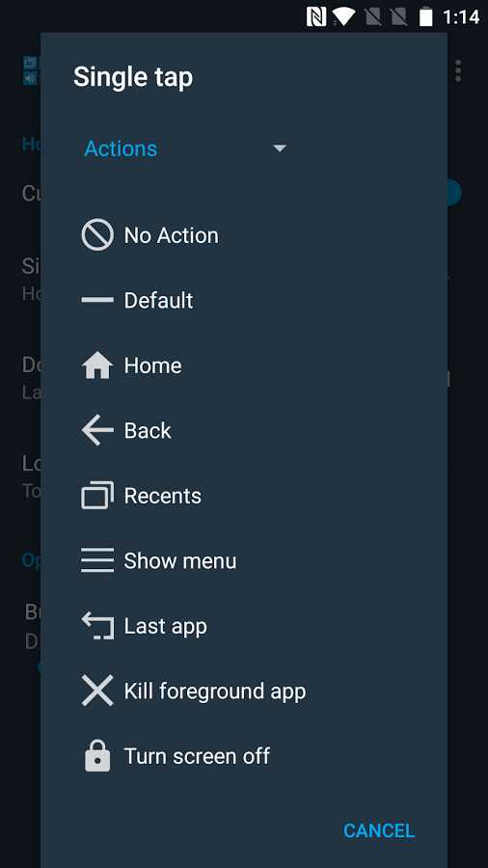Select the Kill foreground app label

click(215, 692)
